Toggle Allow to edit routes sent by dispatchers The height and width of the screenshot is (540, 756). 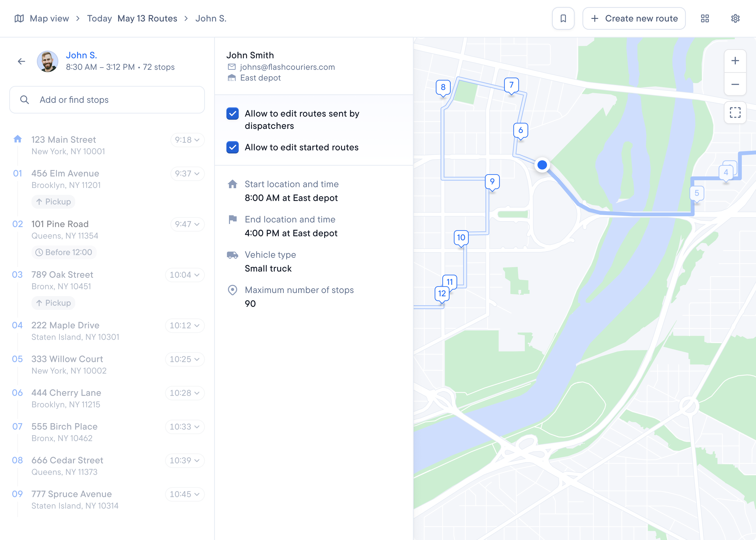pyautogui.click(x=233, y=114)
